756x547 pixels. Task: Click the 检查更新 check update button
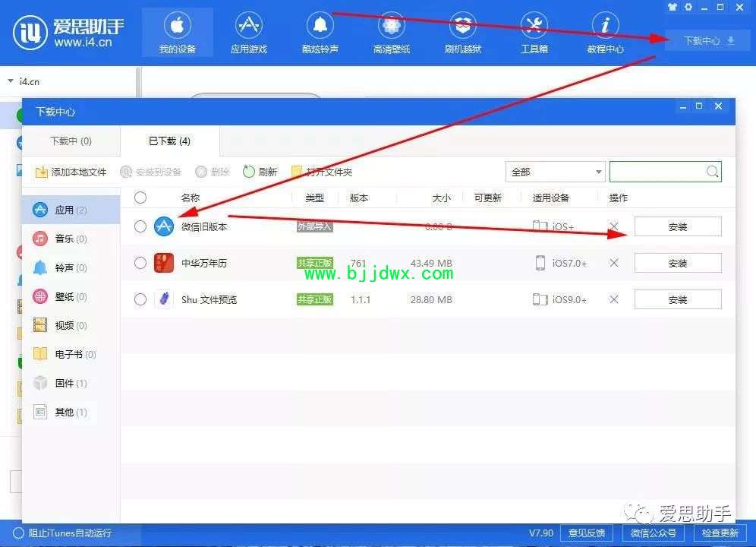coord(720,533)
